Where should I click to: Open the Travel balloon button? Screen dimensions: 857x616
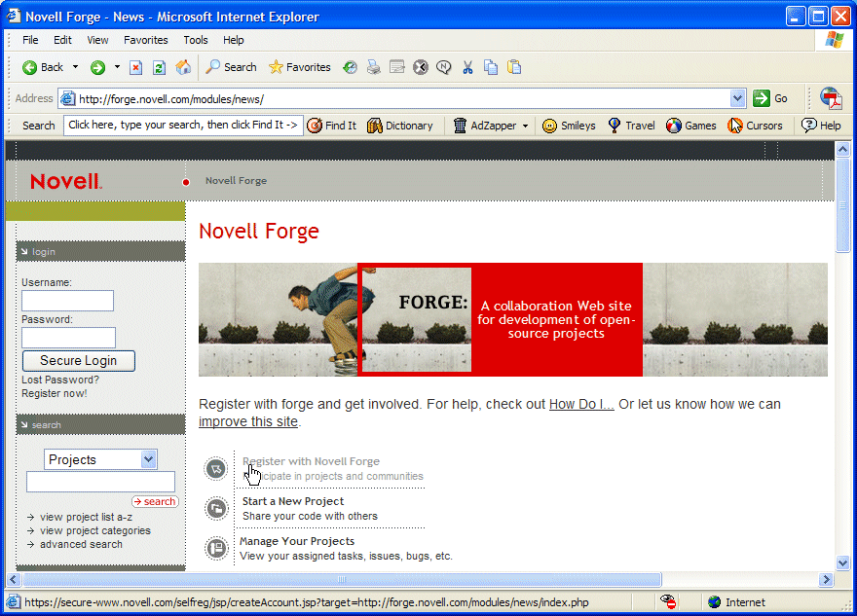[x=631, y=126]
